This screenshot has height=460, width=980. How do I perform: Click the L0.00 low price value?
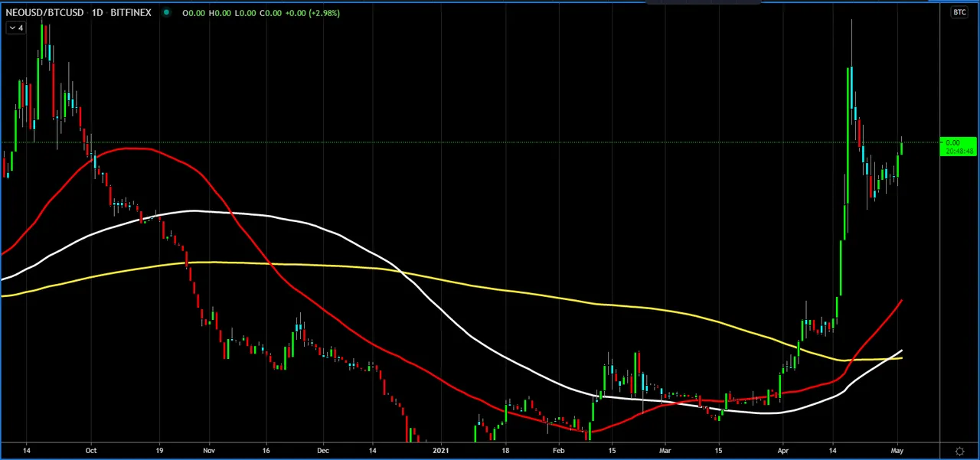point(245,13)
